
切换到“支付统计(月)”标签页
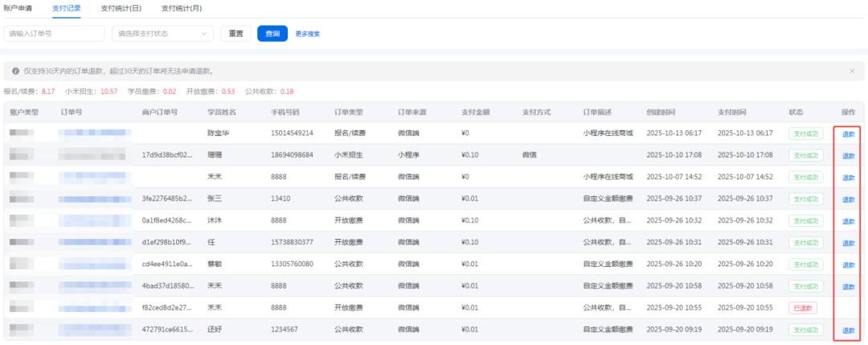182,8
